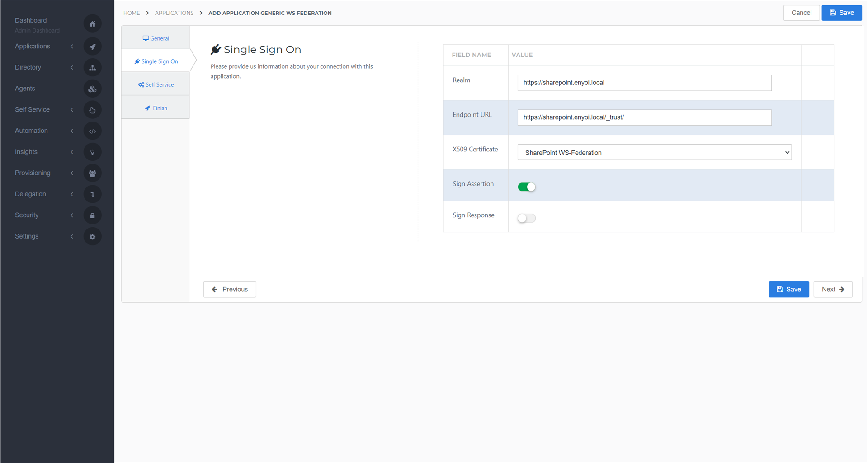
Task: Switch to the General wizard tab
Action: coord(156,38)
